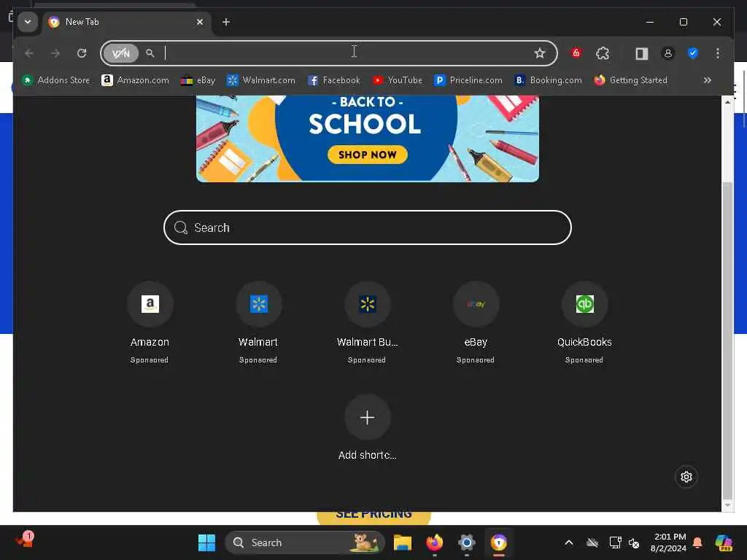Focus the page Search box

click(368, 227)
